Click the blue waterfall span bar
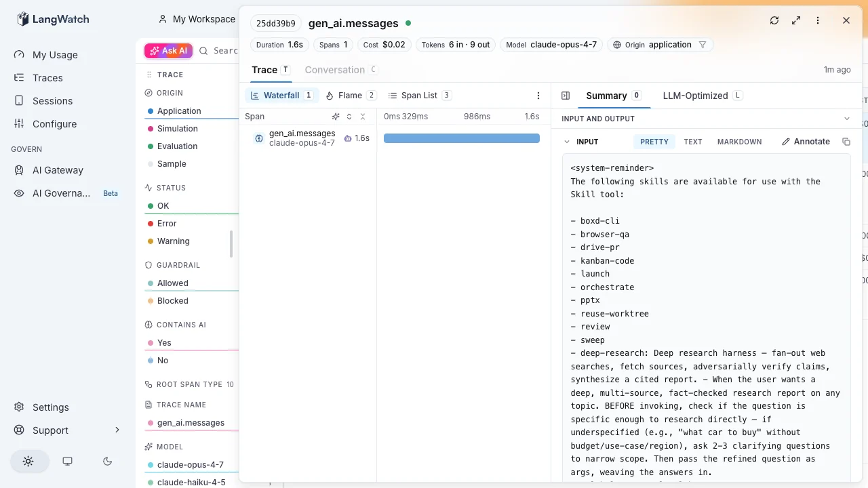The height and width of the screenshot is (488, 868). pyautogui.click(x=462, y=138)
